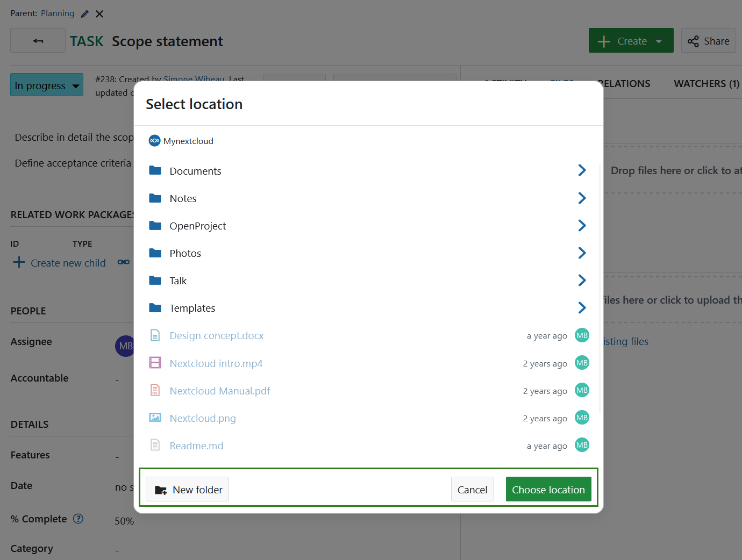Click the link icon beside Create new child

pyautogui.click(x=123, y=262)
